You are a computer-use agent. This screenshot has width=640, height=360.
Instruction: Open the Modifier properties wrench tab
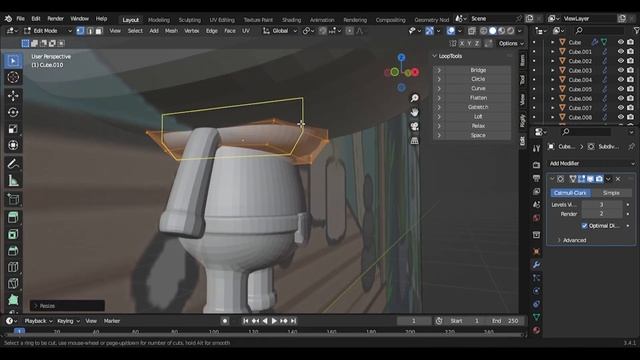click(536, 264)
